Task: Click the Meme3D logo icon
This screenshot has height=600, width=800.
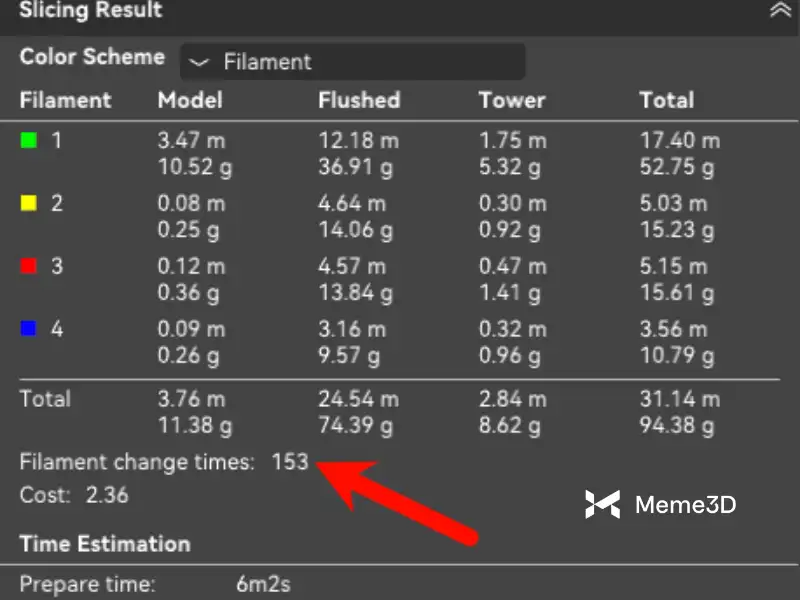Action: click(x=602, y=505)
